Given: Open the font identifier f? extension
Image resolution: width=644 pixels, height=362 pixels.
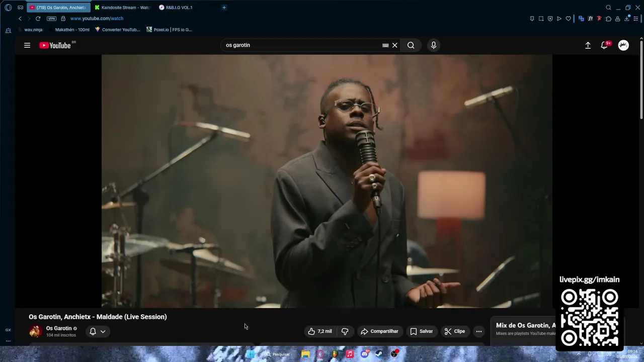Looking at the screenshot, I should pos(590,19).
